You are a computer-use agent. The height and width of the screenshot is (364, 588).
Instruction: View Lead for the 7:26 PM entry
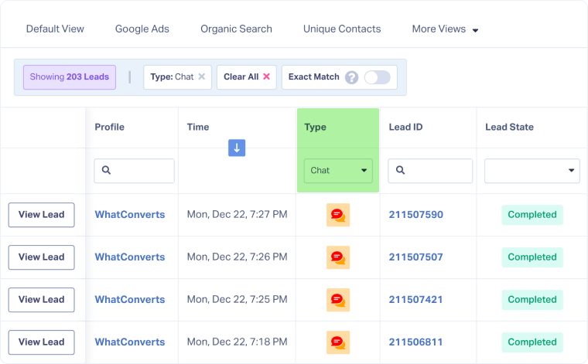(x=42, y=257)
